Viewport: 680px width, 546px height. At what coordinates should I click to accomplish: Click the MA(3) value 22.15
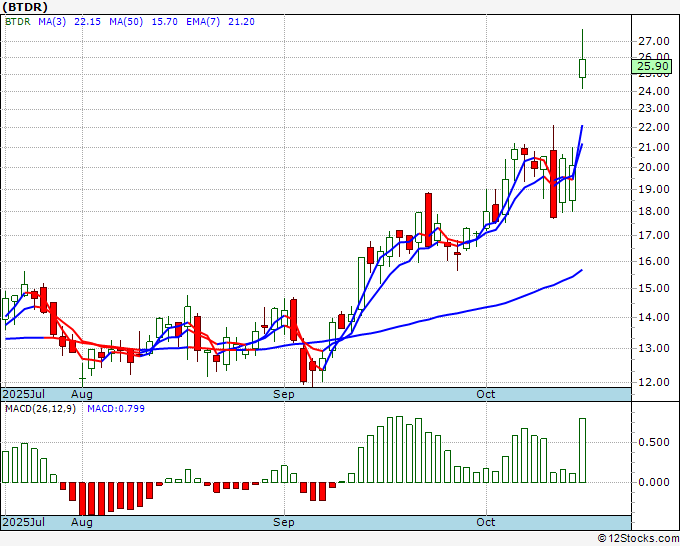click(87, 22)
